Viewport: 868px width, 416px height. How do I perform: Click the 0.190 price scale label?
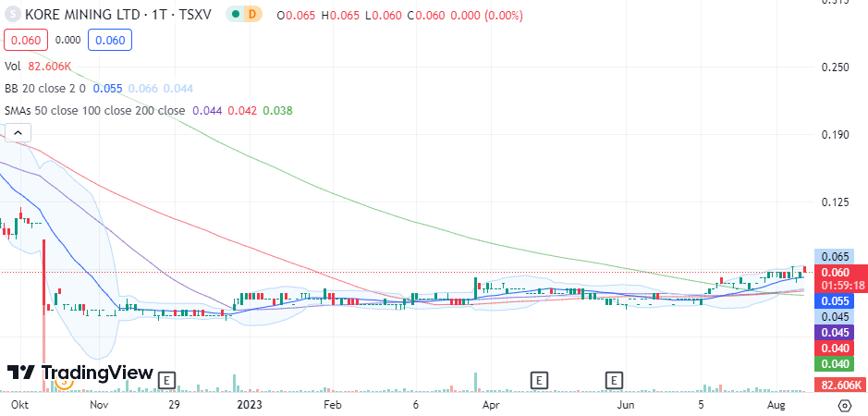pyautogui.click(x=836, y=135)
